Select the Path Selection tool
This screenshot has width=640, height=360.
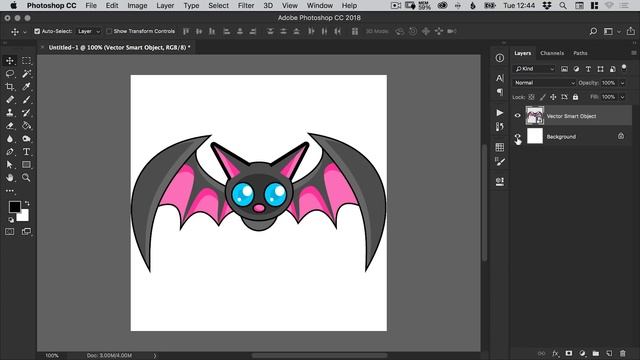(10, 165)
